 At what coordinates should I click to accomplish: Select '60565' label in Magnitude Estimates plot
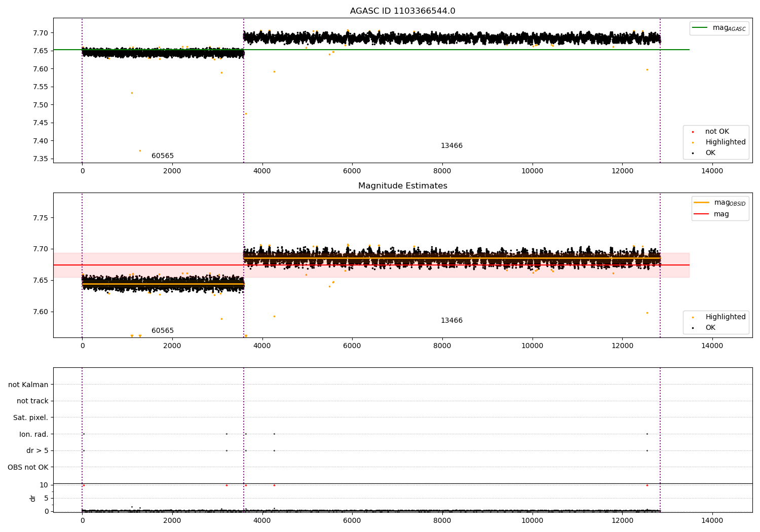coord(163,331)
